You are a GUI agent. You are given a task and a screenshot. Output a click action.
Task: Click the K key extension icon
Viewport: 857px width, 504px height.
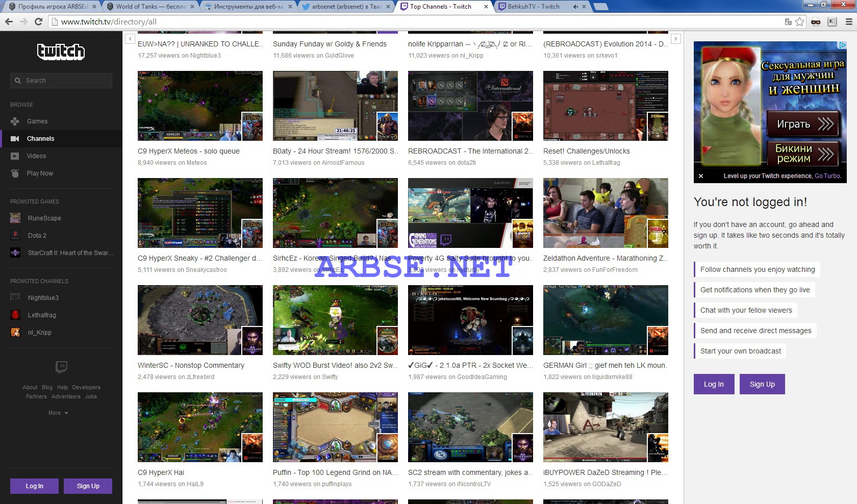(x=832, y=21)
